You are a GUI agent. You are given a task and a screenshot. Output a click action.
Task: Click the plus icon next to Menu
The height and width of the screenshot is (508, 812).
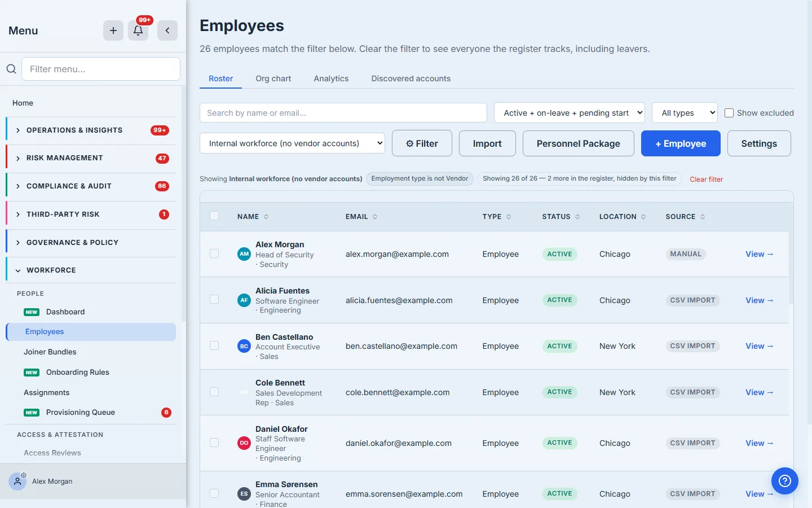point(113,30)
